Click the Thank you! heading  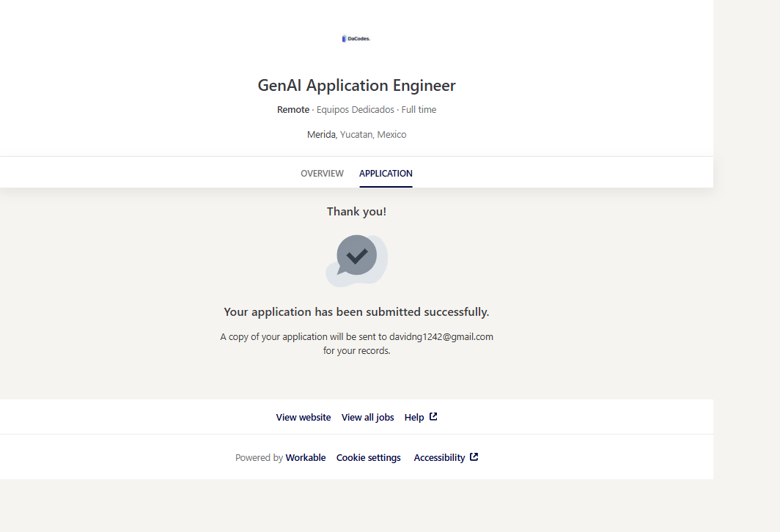[x=356, y=212]
